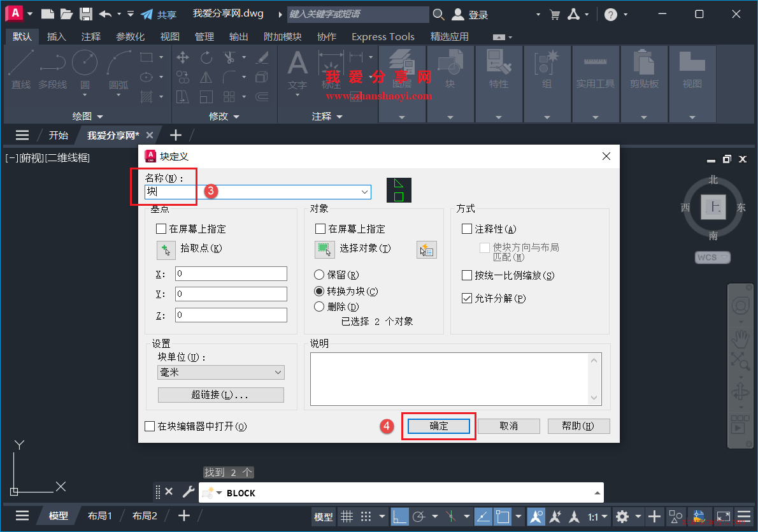The image size is (758, 532).
Task: Select the Polyline (多段线) tool in ribbon
Action: point(53,70)
